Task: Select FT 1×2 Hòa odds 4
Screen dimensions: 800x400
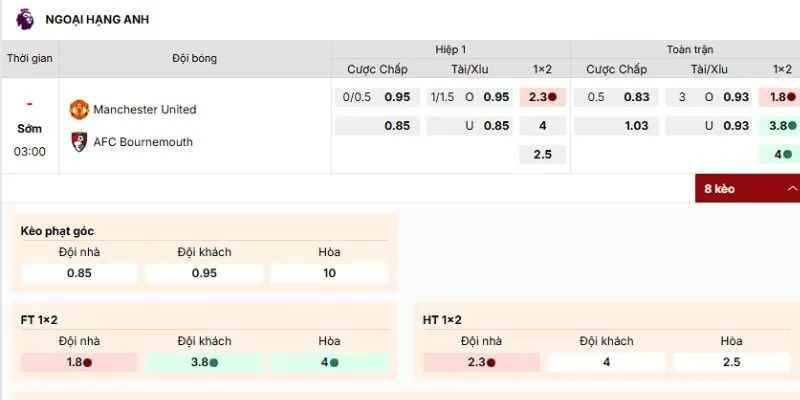Action: click(x=329, y=362)
